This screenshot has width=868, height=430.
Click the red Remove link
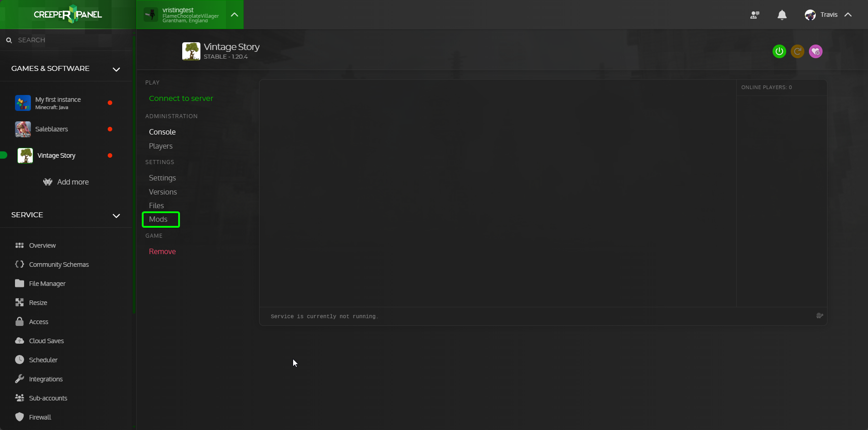click(x=162, y=251)
